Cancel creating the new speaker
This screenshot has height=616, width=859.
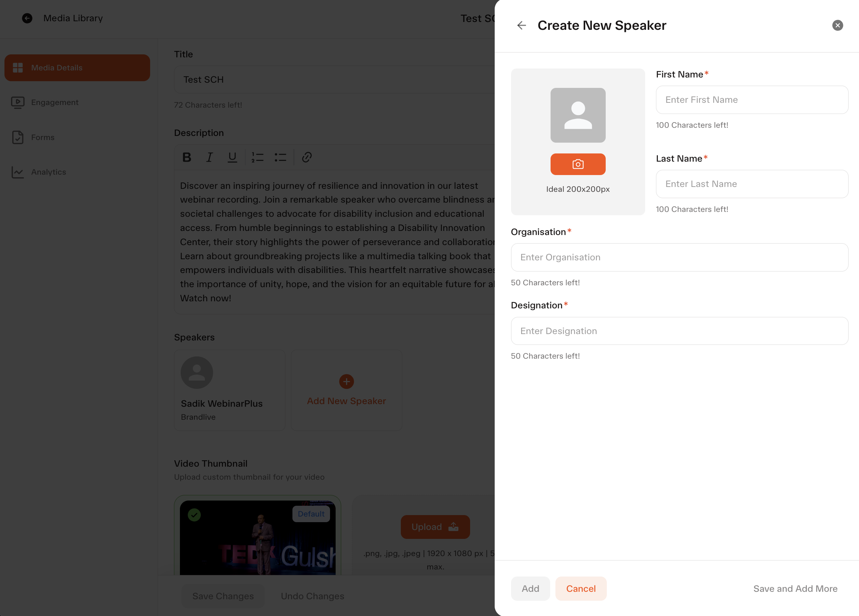tap(581, 588)
